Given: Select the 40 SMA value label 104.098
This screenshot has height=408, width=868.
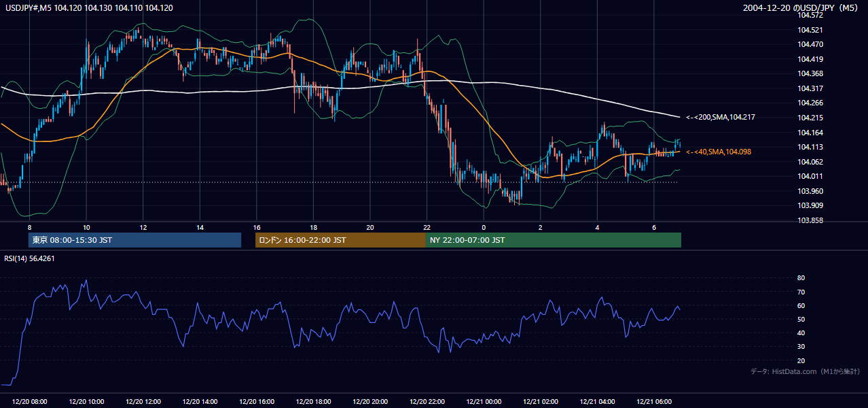Looking at the screenshot, I should [718, 152].
